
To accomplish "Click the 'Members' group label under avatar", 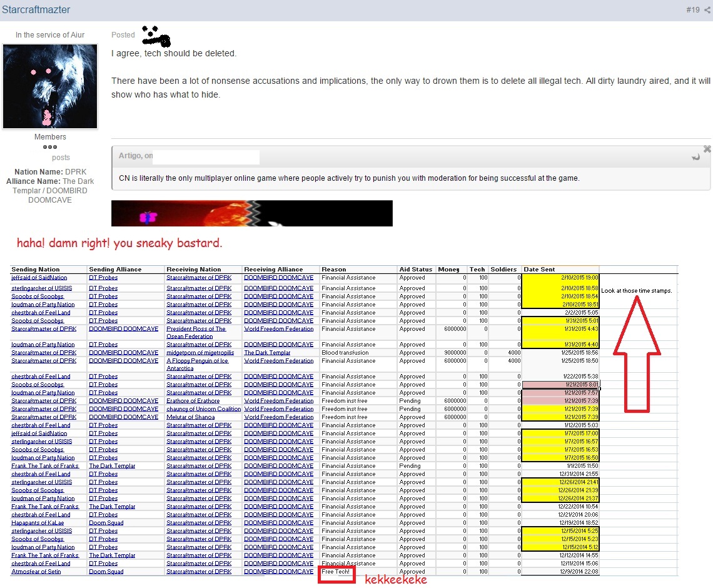I will [x=50, y=137].
